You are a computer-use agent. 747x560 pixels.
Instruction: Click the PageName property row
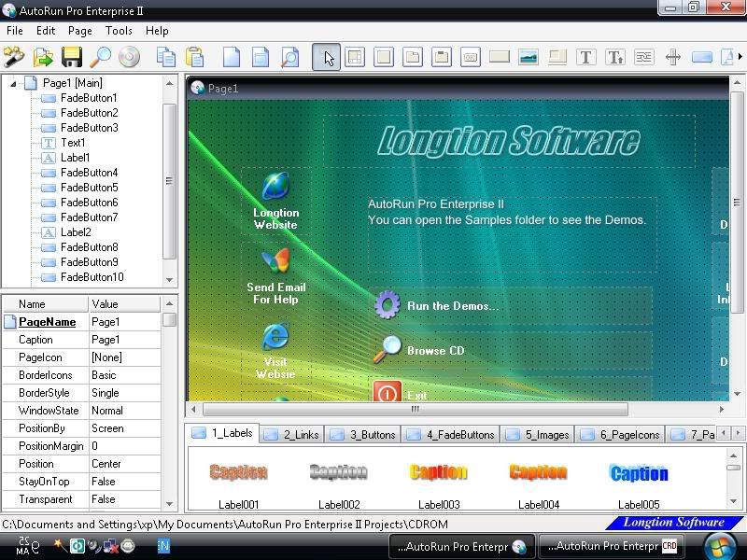click(x=82, y=322)
